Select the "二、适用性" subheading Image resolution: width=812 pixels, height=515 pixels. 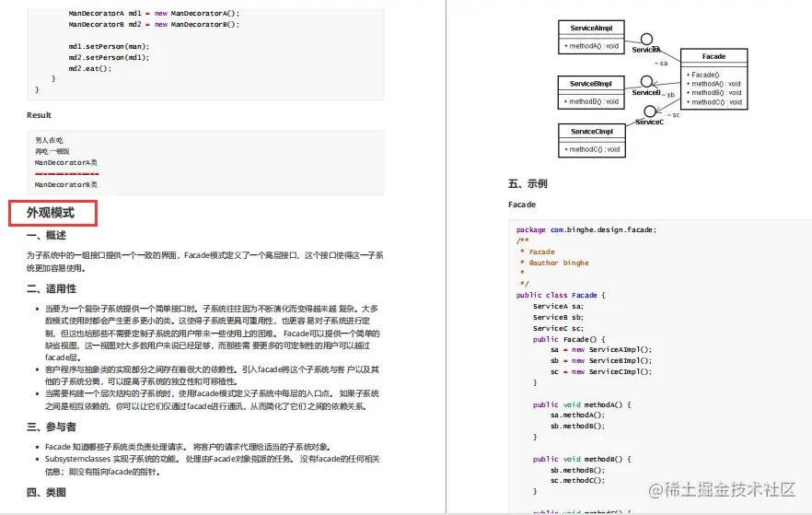52,289
